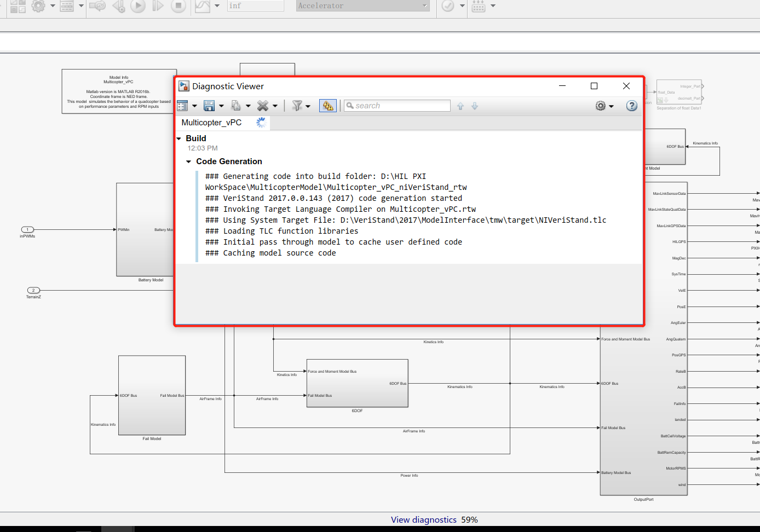The image size is (760, 532).
Task: Click the 'Loading TLC function libraries' log line
Action: pos(281,231)
